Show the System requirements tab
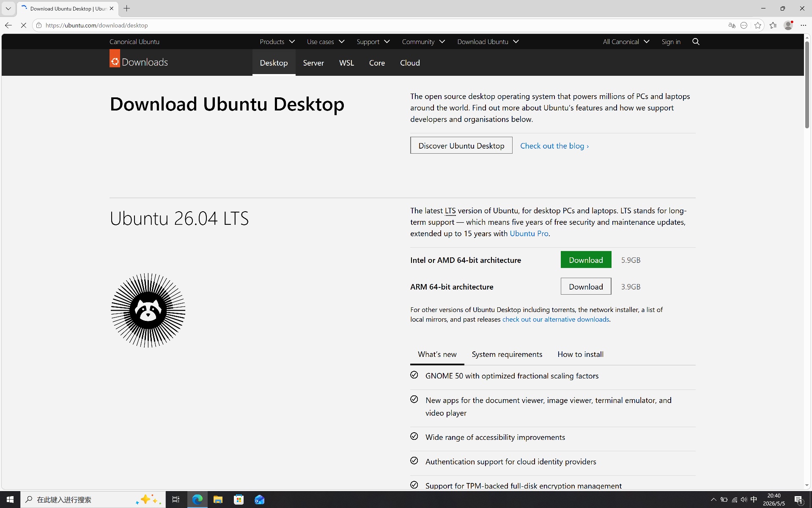Viewport: 812px width, 508px height. point(507,354)
